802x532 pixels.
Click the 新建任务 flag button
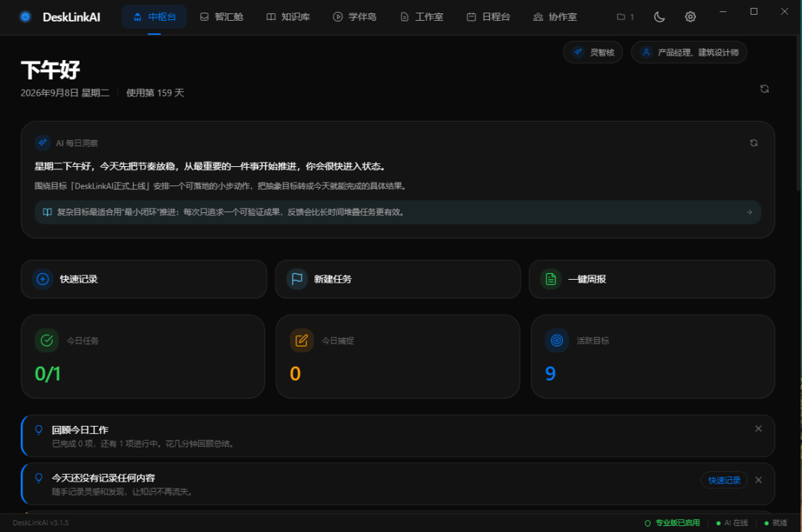click(x=398, y=279)
